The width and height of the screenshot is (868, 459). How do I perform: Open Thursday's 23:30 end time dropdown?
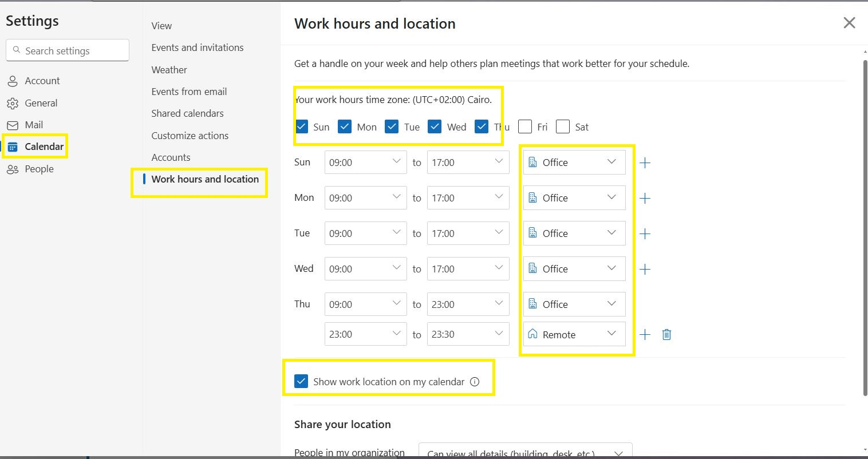pyautogui.click(x=468, y=334)
